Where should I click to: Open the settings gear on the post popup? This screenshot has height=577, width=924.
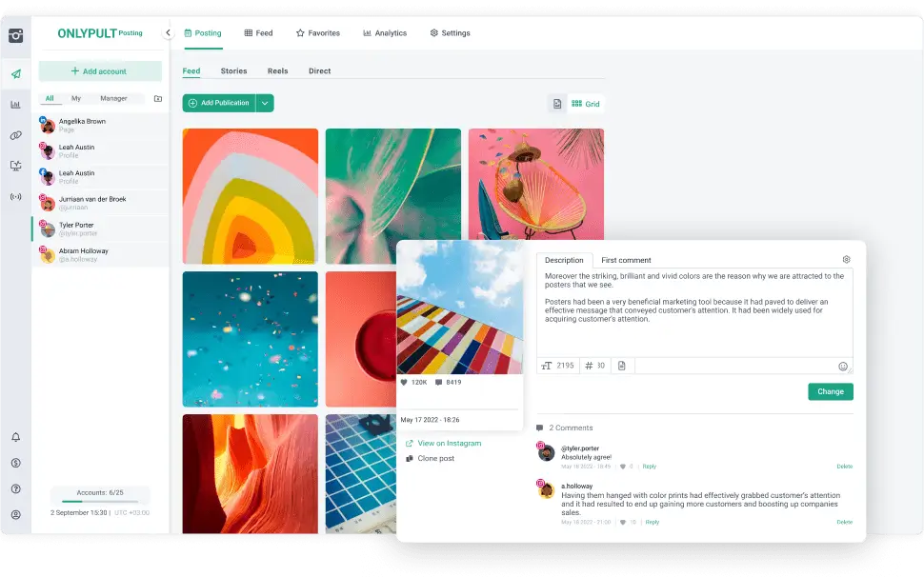pyautogui.click(x=846, y=259)
